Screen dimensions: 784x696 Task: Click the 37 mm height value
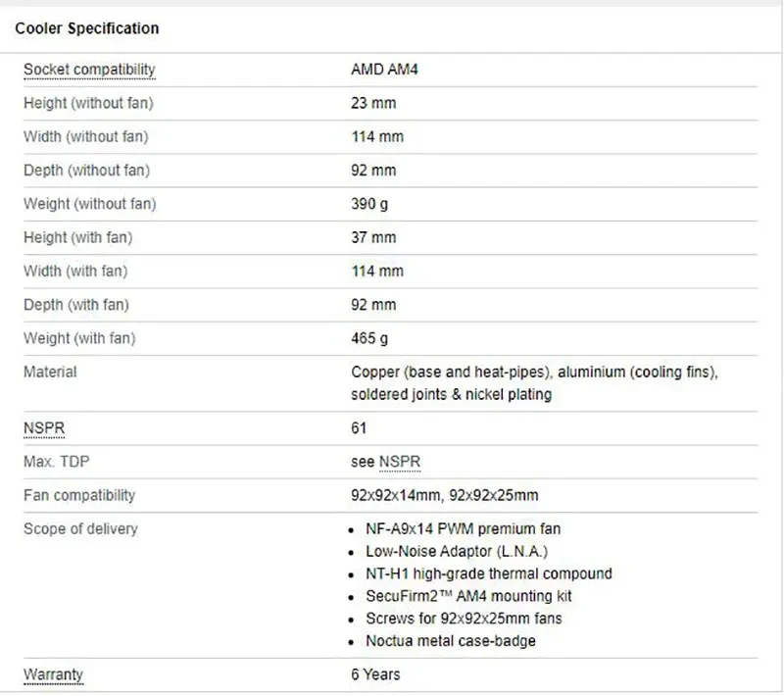(x=373, y=237)
